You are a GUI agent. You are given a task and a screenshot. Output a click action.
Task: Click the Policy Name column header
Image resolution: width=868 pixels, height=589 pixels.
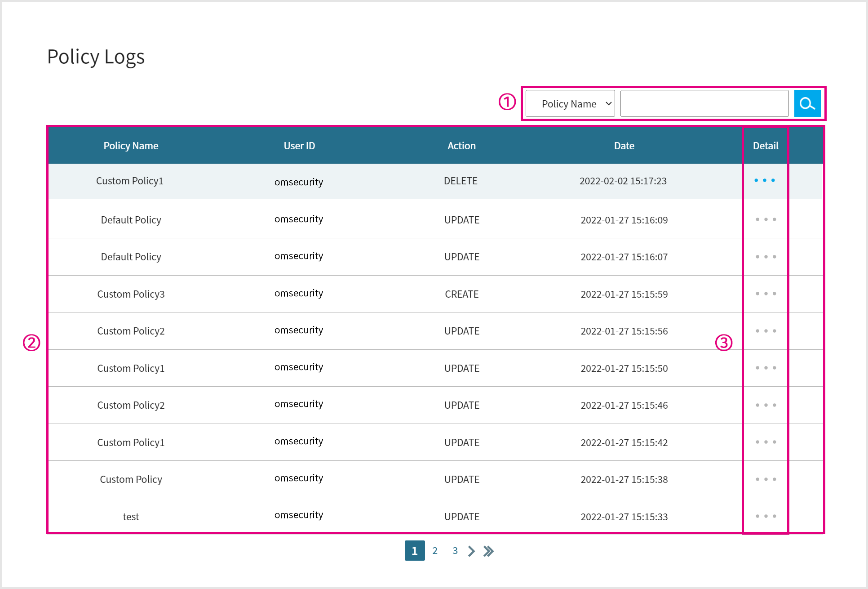[x=131, y=146]
